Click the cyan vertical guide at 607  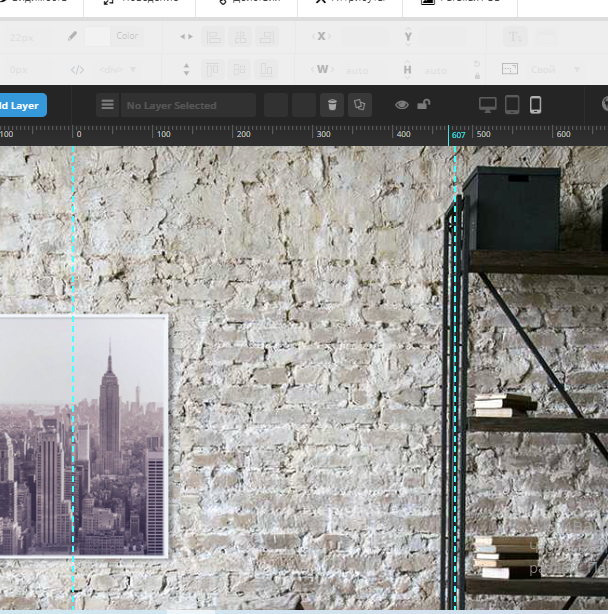point(455,378)
